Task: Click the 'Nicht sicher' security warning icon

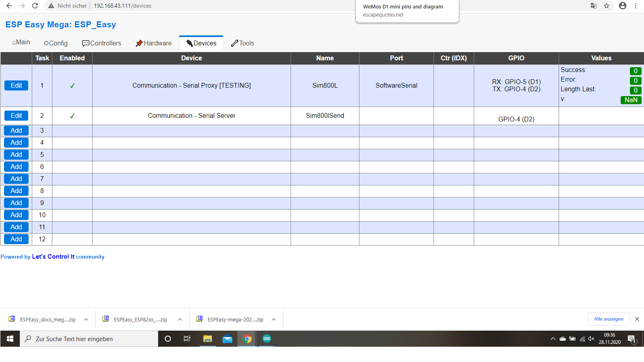Action: coord(51,6)
